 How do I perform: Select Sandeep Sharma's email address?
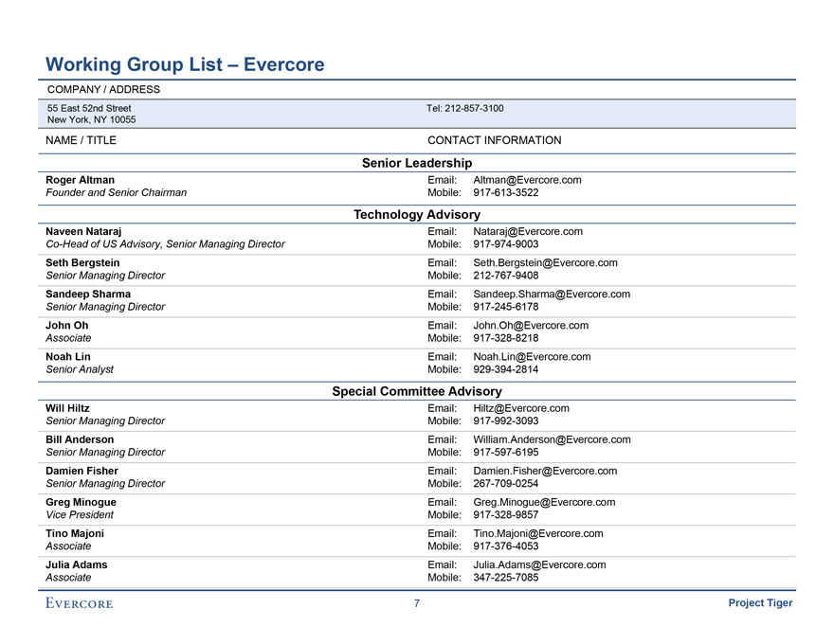pos(552,294)
